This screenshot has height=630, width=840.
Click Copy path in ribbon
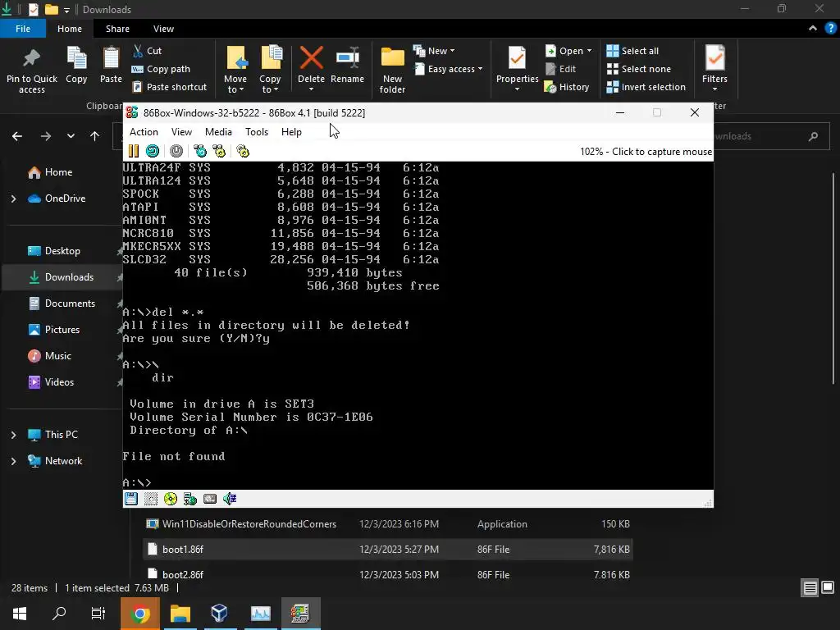pyautogui.click(x=161, y=69)
